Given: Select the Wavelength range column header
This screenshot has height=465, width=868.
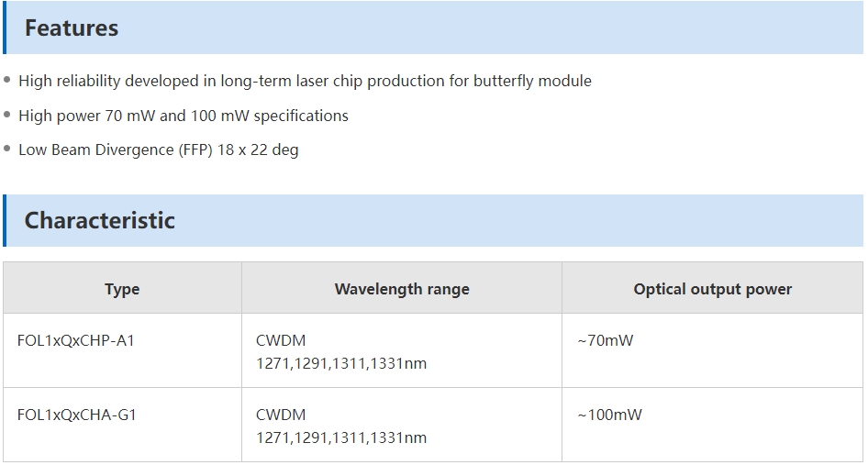Looking at the screenshot, I should coord(402,288).
